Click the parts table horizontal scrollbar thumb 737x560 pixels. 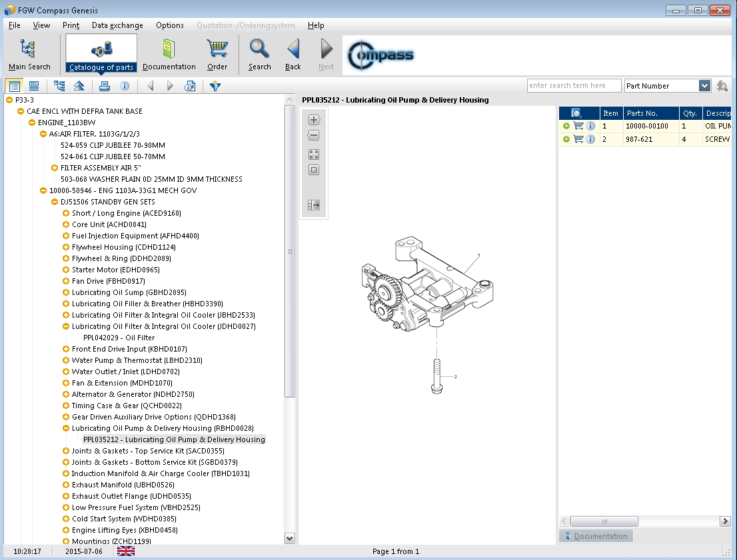point(604,521)
